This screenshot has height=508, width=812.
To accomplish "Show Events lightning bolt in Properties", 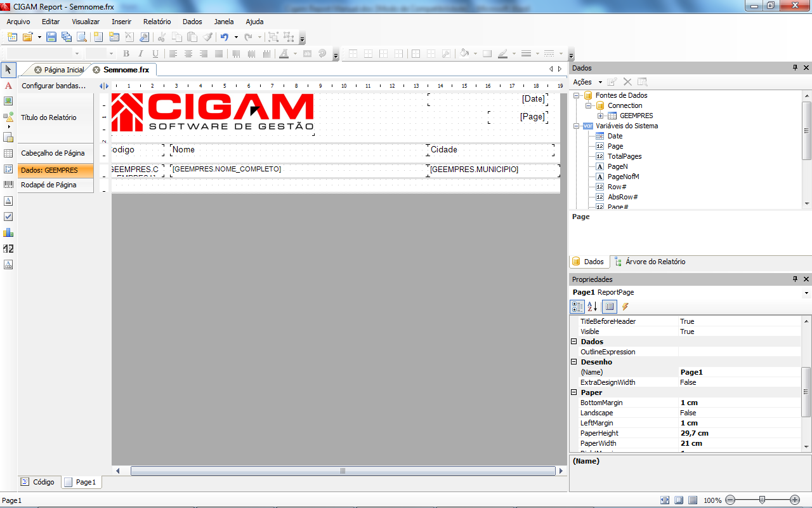I will pos(625,307).
